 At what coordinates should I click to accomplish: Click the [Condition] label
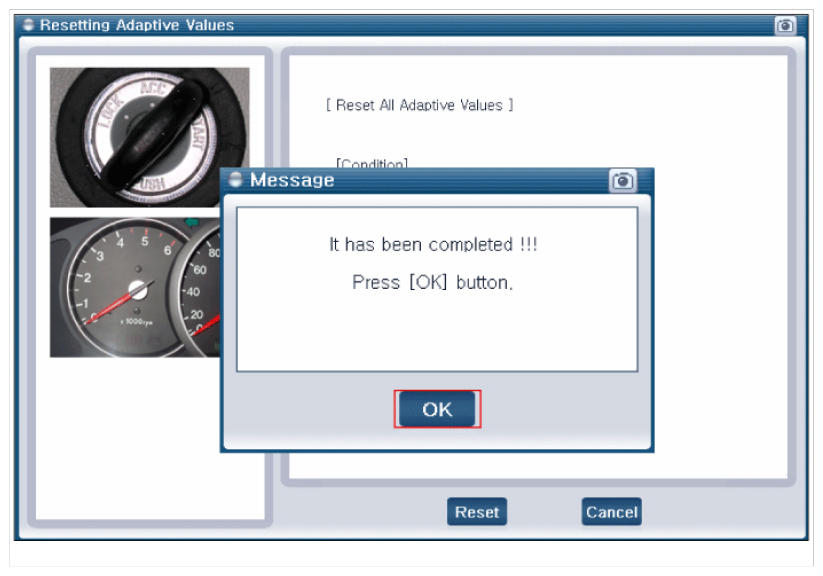[372, 164]
